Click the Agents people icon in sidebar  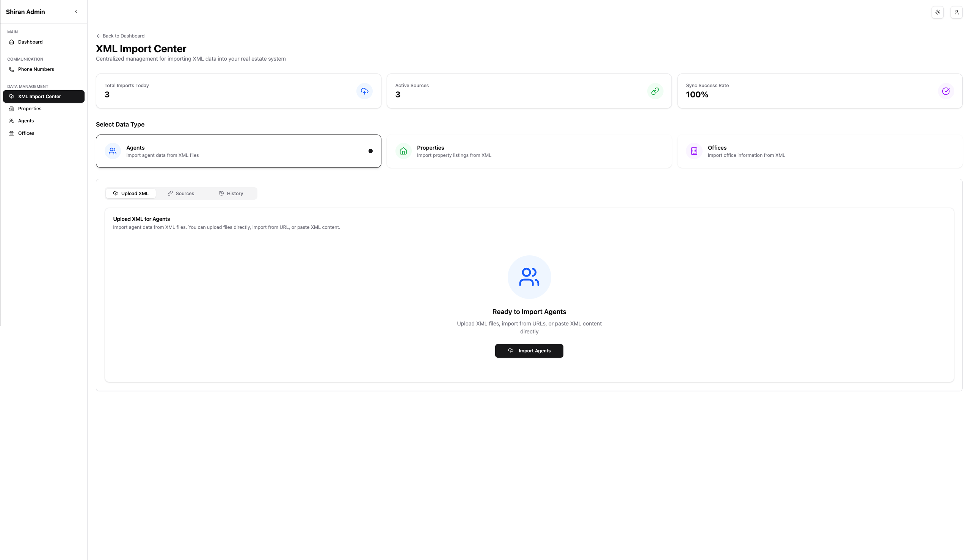11,121
